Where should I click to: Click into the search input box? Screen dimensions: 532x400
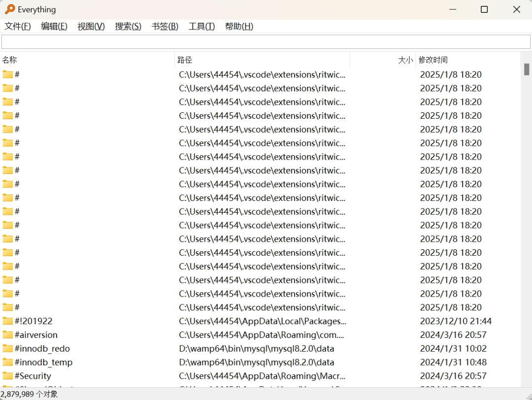(x=266, y=42)
